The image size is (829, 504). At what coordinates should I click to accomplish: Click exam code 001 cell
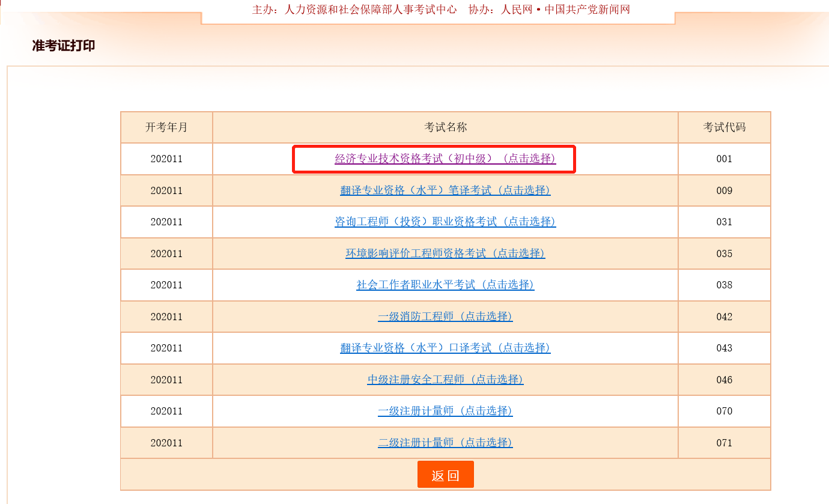723,159
